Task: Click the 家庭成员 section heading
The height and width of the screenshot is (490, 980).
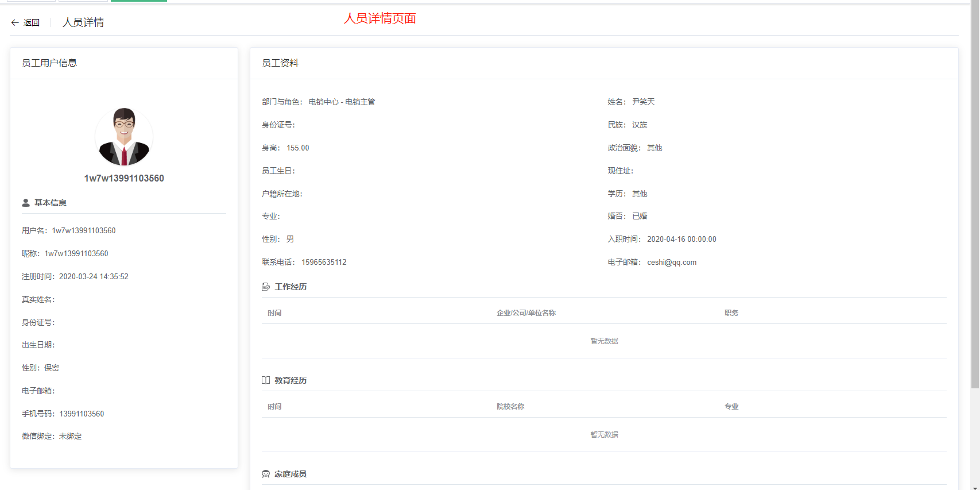Action: (290, 474)
